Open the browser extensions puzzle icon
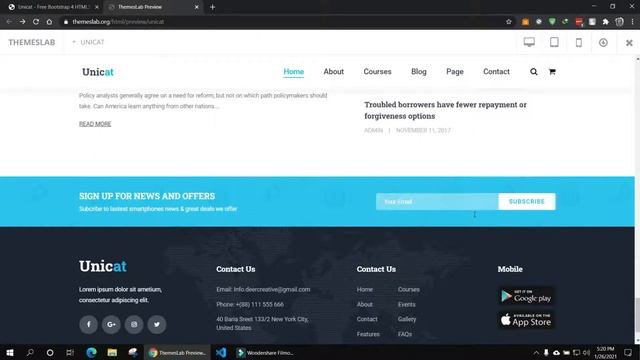 606,22
